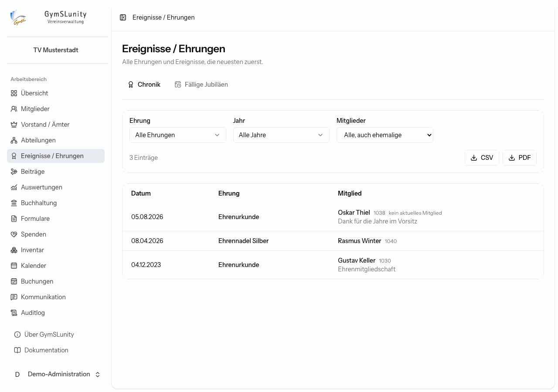Click the date 05.08.2026
558x392 pixels.
tap(147, 217)
